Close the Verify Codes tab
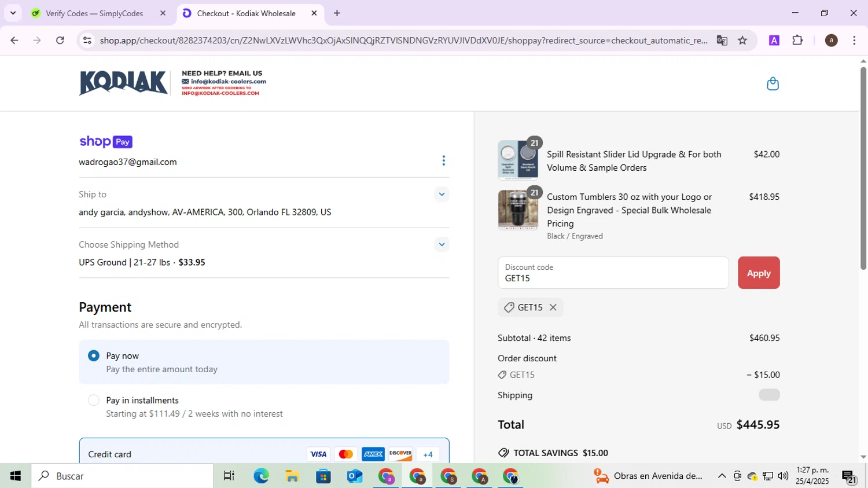Screen dimensions: 868x488 point(163,13)
